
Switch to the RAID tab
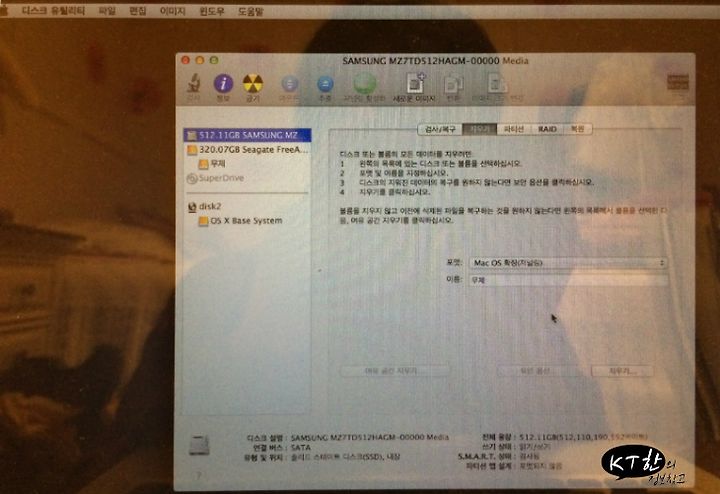(547, 129)
